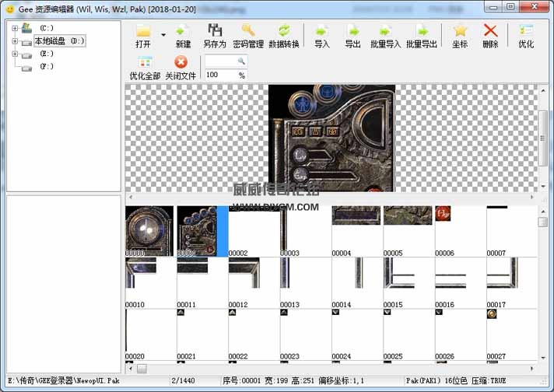Select the (F:) drive
This screenshot has height=392, width=554.
point(46,66)
